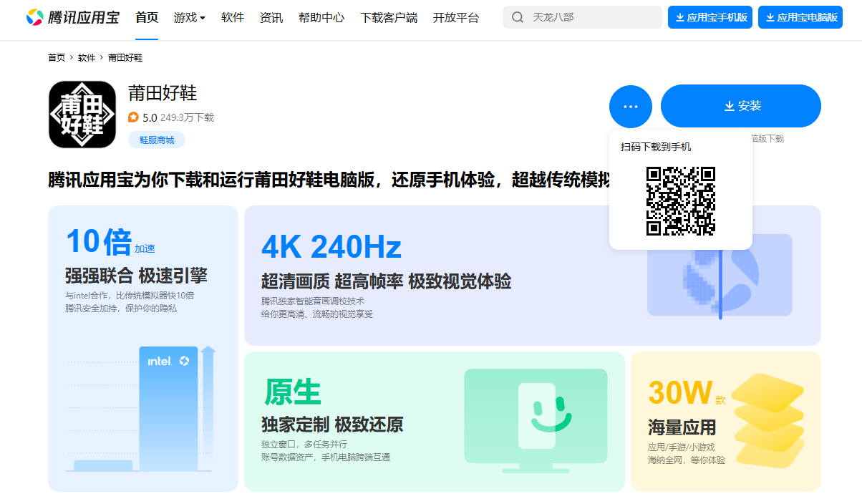Expand the 游戏 dropdown menu
The image size is (862, 504).
click(189, 17)
